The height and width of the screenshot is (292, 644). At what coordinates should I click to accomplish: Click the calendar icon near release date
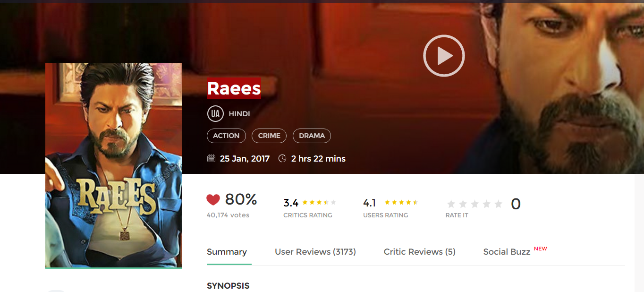point(212,158)
